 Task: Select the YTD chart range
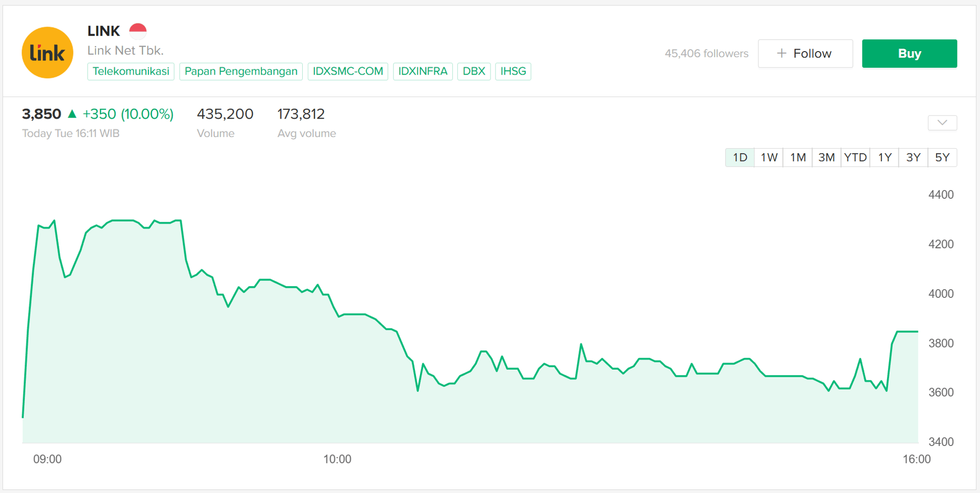(855, 157)
